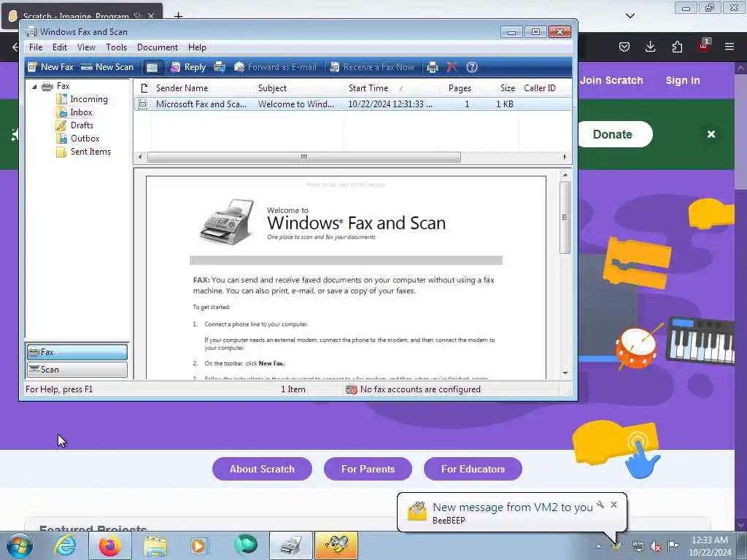
Task: Click Join Scratch link
Action: click(x=611, y=80)
